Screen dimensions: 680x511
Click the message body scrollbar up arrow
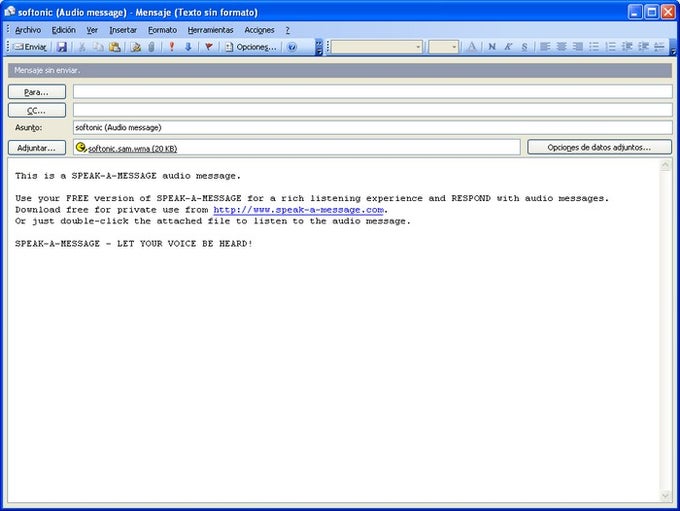coord(665,165)
